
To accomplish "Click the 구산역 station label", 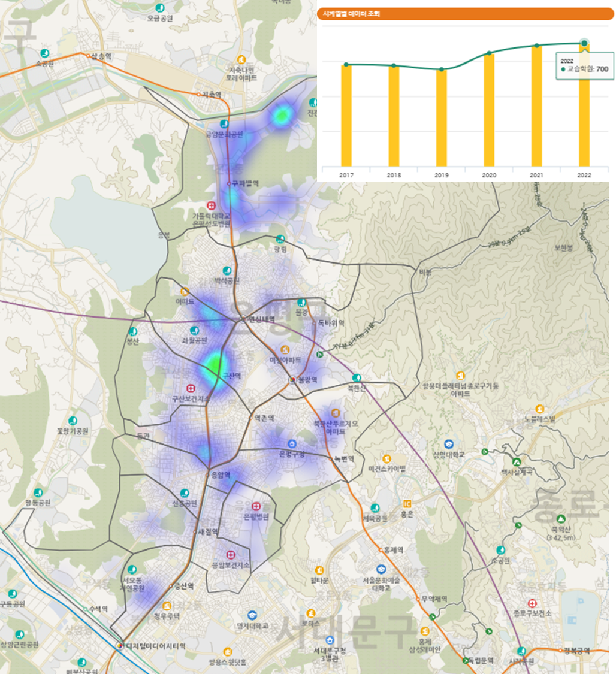I will tap(232, 376).
